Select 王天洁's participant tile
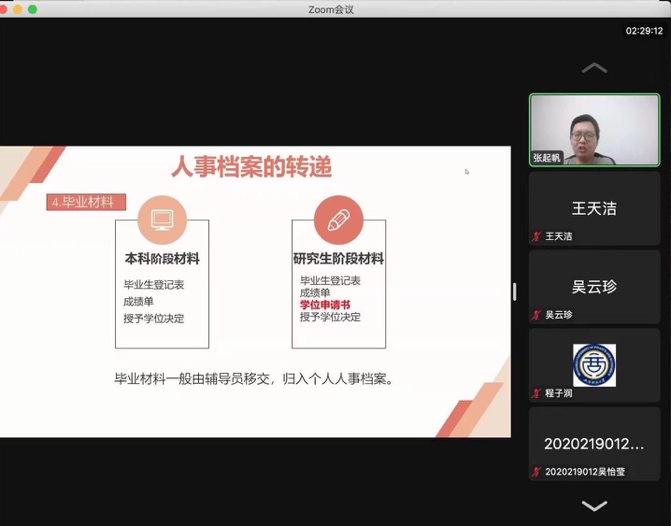Viewport: 671px width, 526px height. click(x=594, y=208)
